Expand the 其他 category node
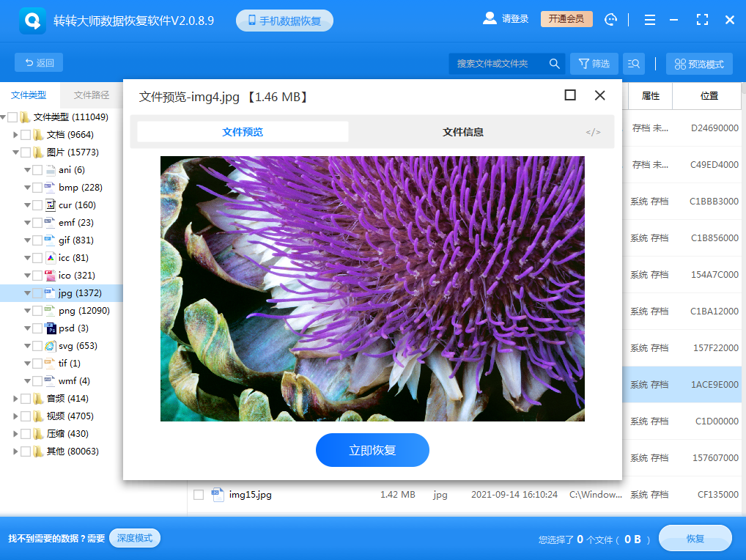Viewport: 746px width, 560px height. (x=15, y=452)
